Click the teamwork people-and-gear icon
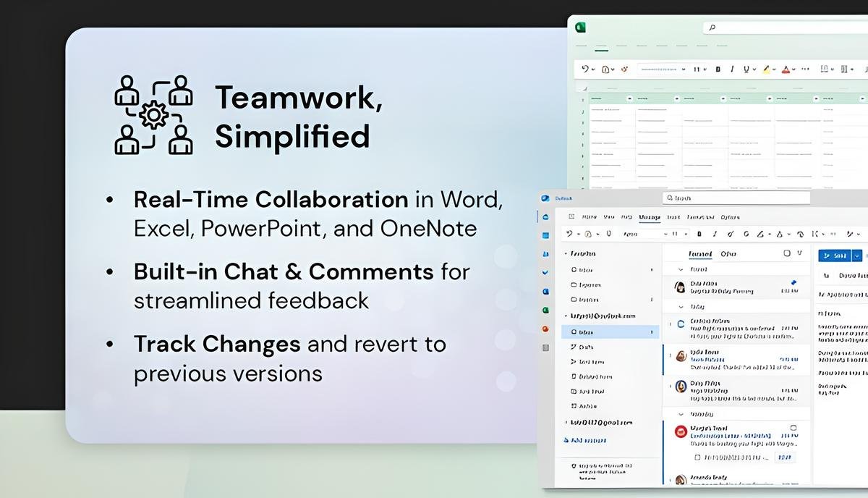This screenshot has width=868, height=498. tap(153, 114)
